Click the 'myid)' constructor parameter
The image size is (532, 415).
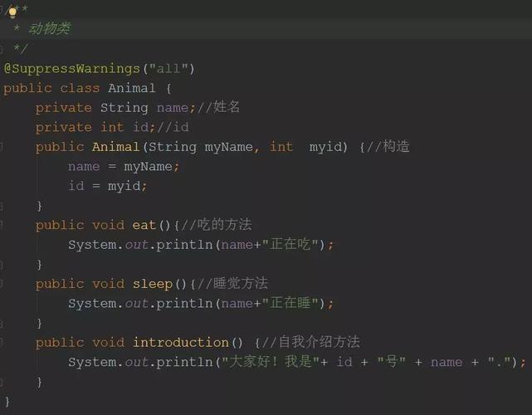329,147
